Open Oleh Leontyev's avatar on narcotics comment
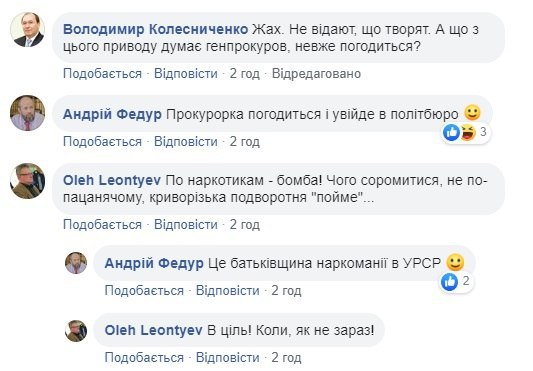533x371 pixels. pyautogui.click(x=28, y=181)
